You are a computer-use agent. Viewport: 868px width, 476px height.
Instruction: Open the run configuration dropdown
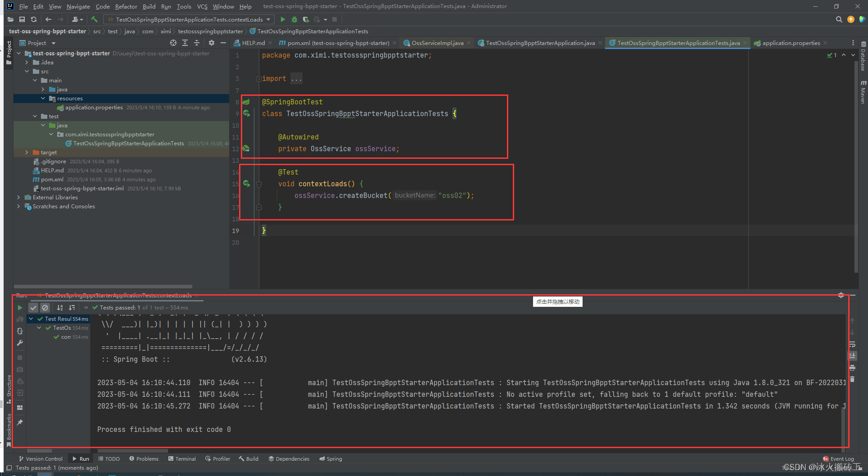(269, 19)
